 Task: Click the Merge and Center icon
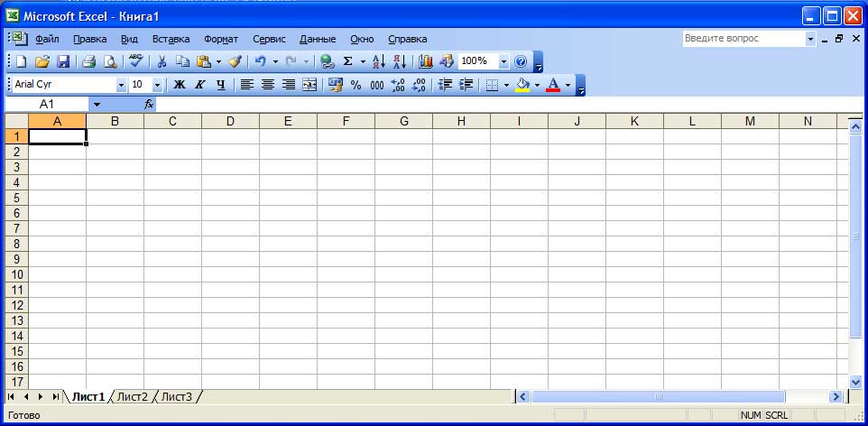(x=309, y=85)
